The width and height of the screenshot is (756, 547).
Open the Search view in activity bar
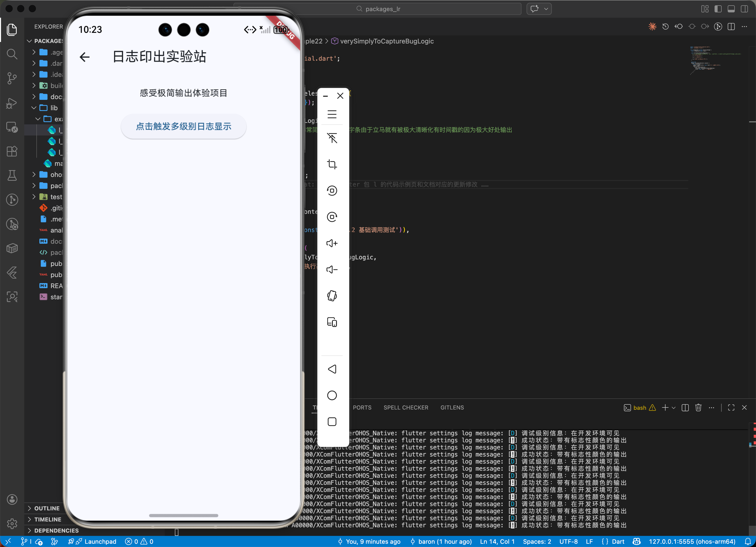(x=12, y=54)
